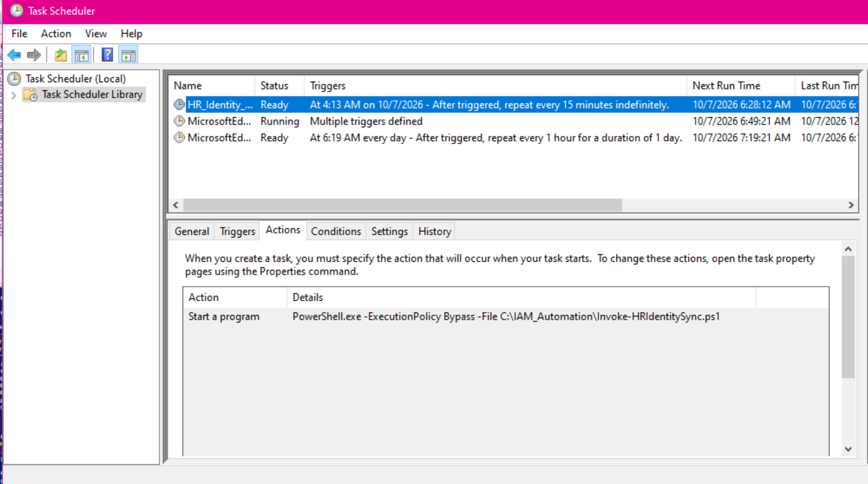Click the Forward arrow toolbar icon
The width and height of the screenshot is (868, 484).
tap(33, 55)
